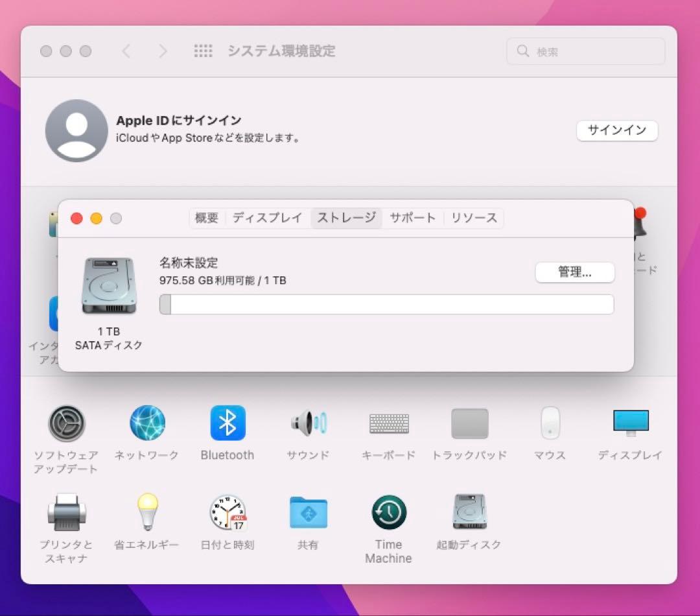Click the storage usage bar
700x616 pixels.
387,304
